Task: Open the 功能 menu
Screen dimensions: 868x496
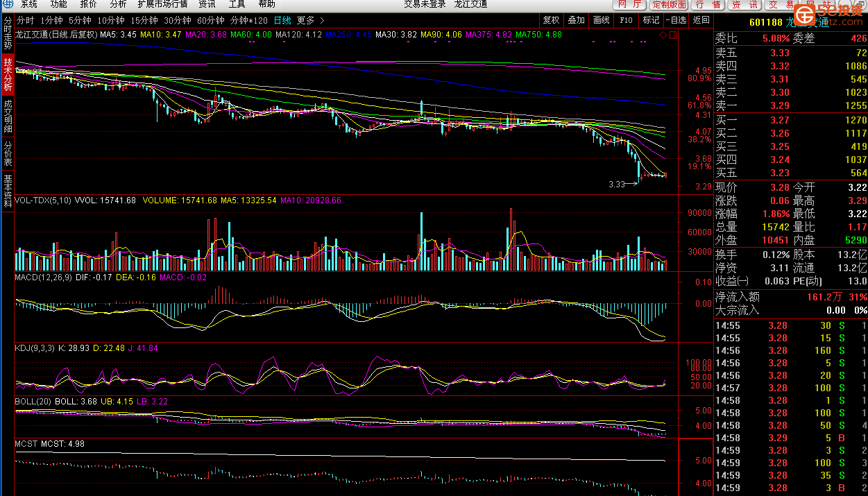Action: pyautogui.click(x=58, y=4)
